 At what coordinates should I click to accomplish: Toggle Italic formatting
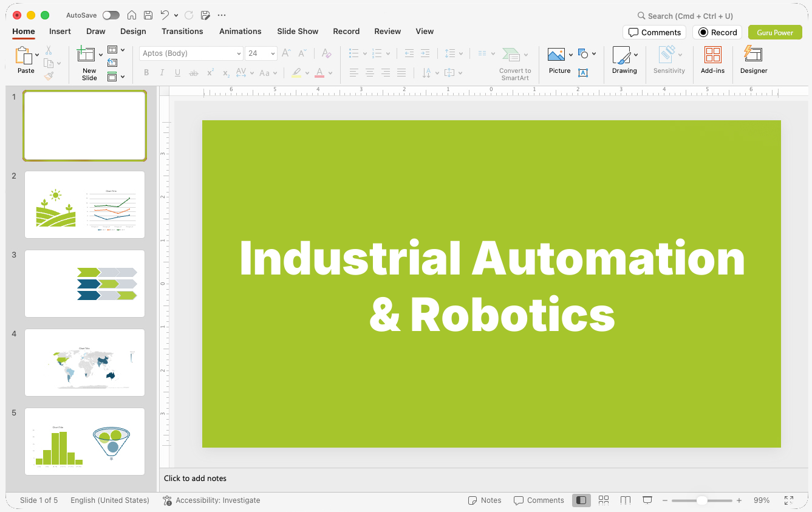pos(162,73)
